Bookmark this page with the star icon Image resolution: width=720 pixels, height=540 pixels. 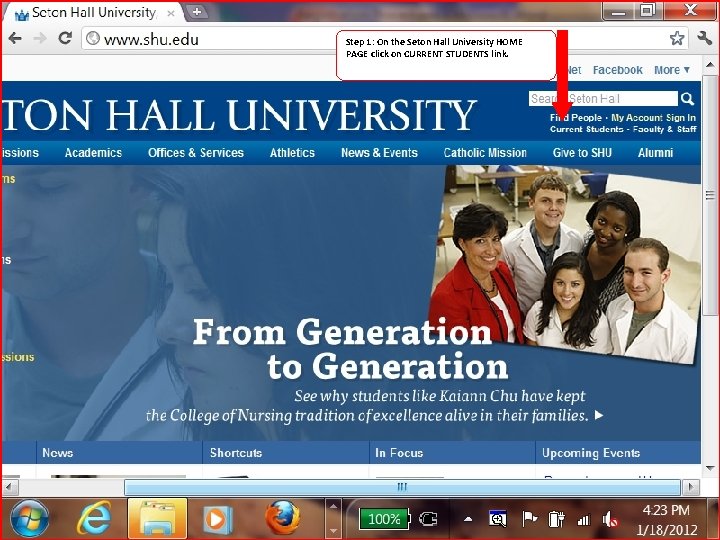pos(676,38)
